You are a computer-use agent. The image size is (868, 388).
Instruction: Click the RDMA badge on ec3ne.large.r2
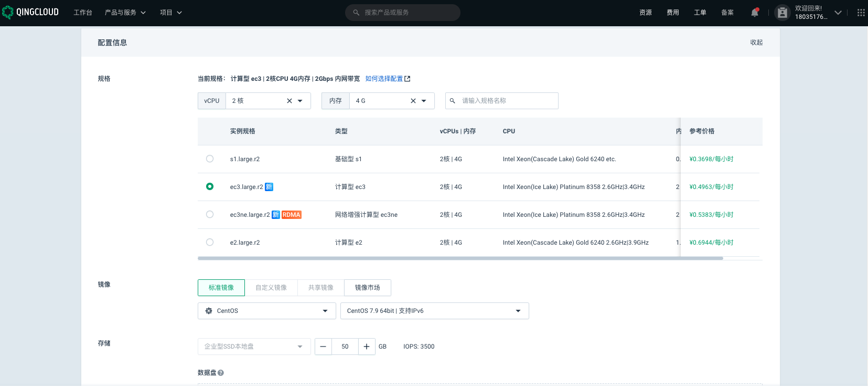pyautogui.click(x=292, y=215)
